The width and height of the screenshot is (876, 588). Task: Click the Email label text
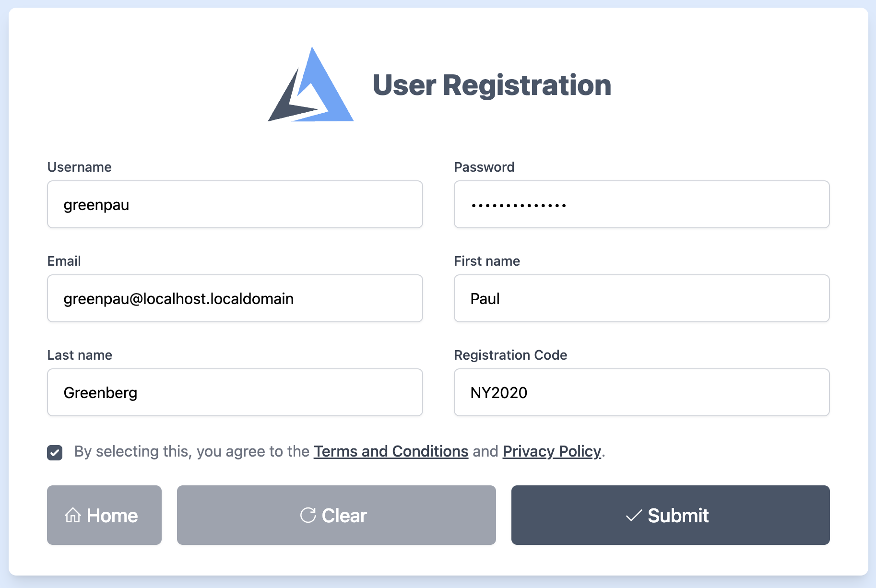pos(64,261)
